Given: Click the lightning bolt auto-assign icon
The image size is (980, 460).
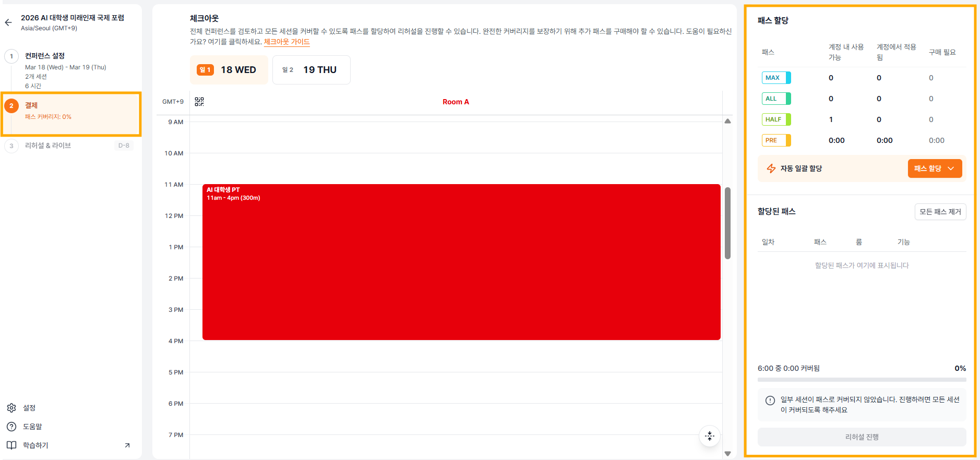Looking at the screenshot, I should (771, 168).
